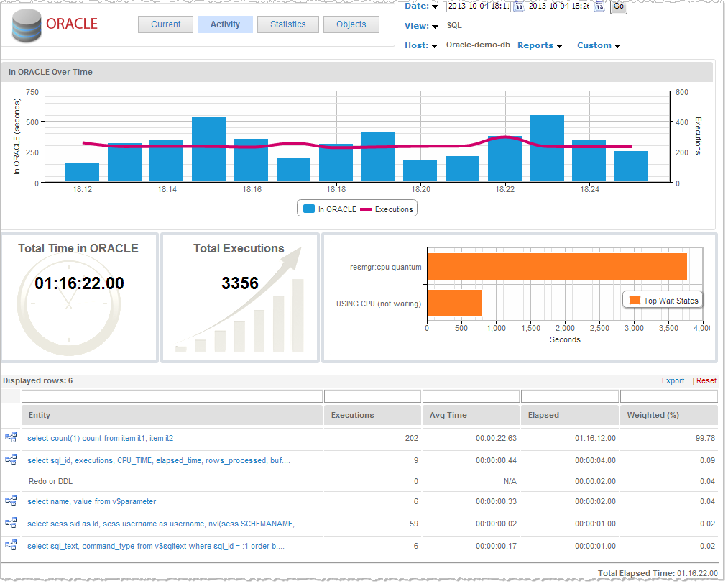This screenshot has height=584, width=728.
Task: Click the Go button
Action: (x=619, y=6)
